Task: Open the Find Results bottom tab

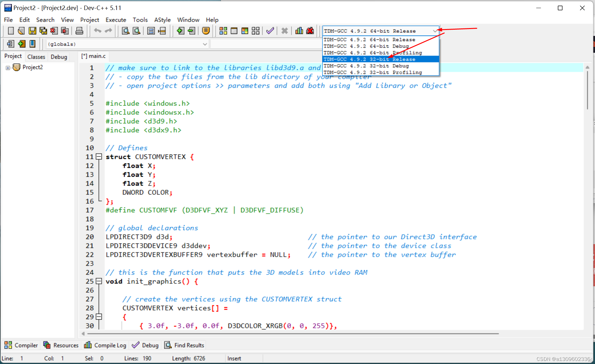Action: pos(184,345)
